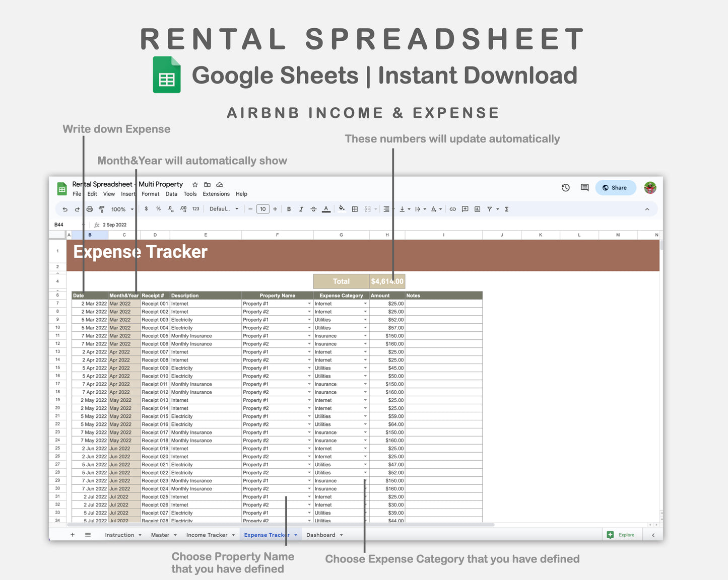Open the Expense Tracker tab arrow menu
The width and height of the screenshot is (728, 580).
[296, 535]
